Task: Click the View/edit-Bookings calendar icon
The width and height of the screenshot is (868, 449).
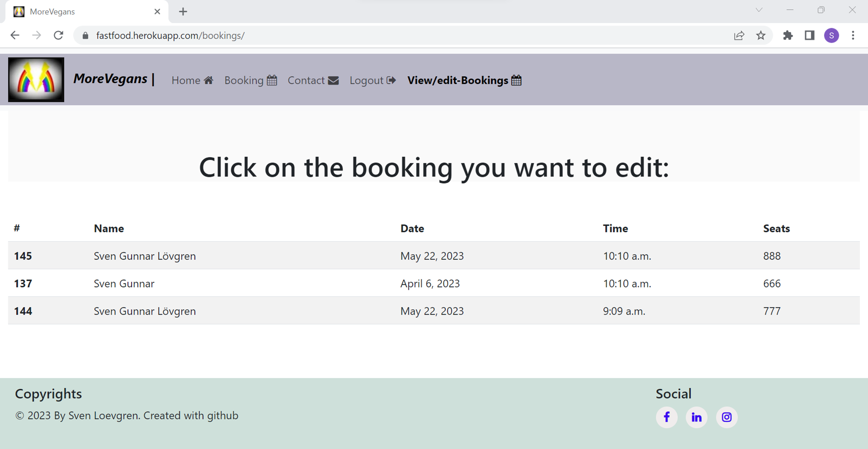Action: point(516,80)
